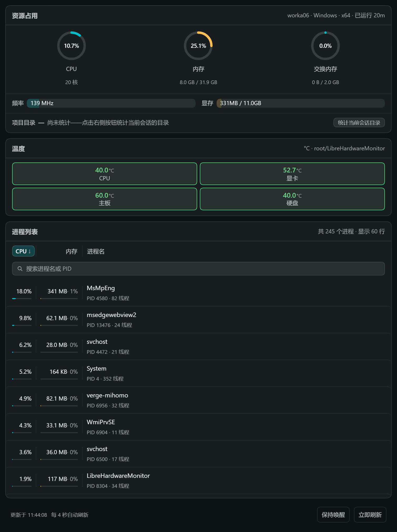This screenshot has height=532, width=397.
Task: Select the LibreHardwareMonitor process row
Action: [198, 481]
